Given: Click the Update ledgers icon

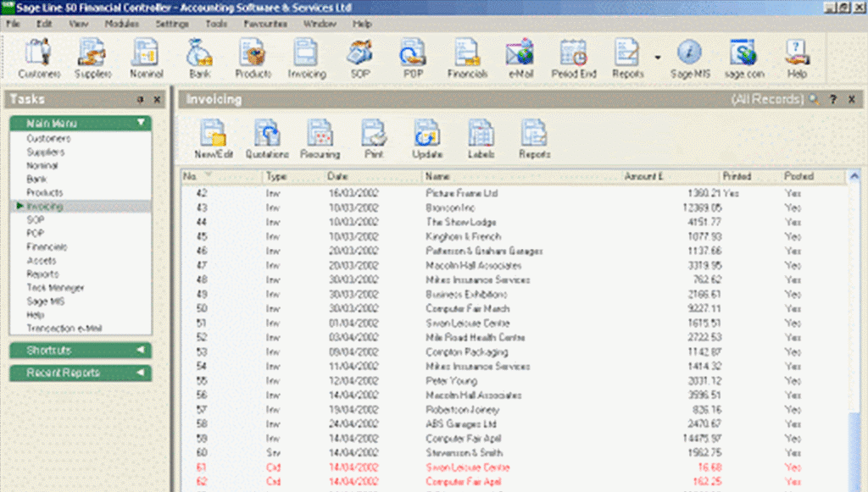Looking at the screenshot, I should [x=427, y=140].
